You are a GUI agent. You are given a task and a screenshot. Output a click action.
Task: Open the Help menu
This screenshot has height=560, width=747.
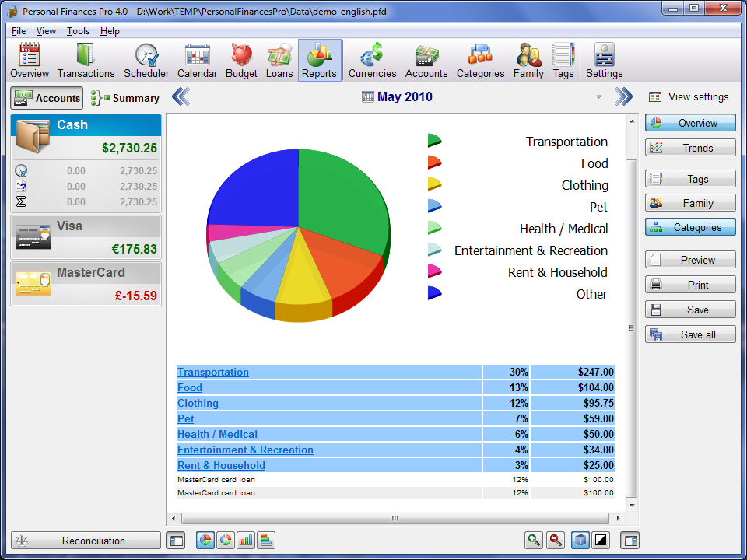110,31
